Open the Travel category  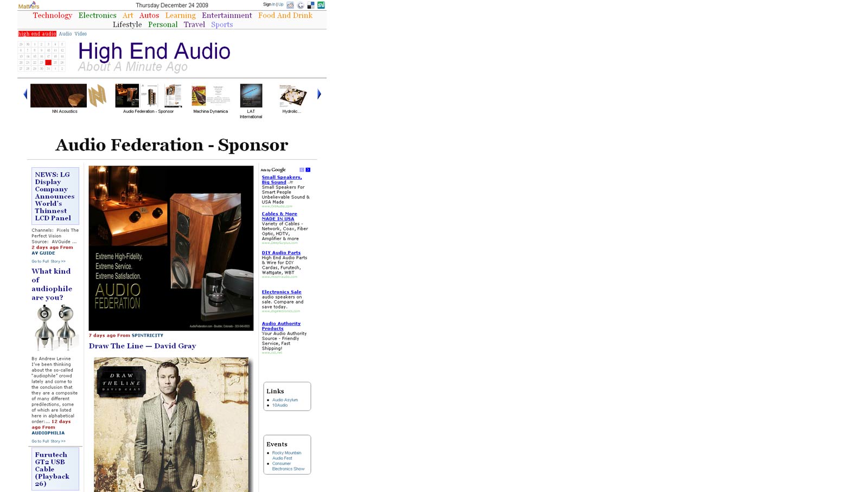[x=194, y=24]
